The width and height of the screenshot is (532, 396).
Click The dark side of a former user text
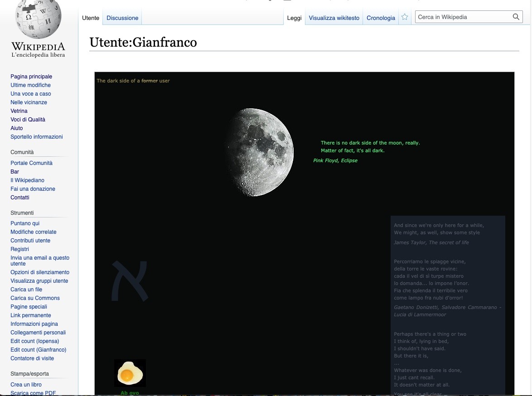click(133, 81)
